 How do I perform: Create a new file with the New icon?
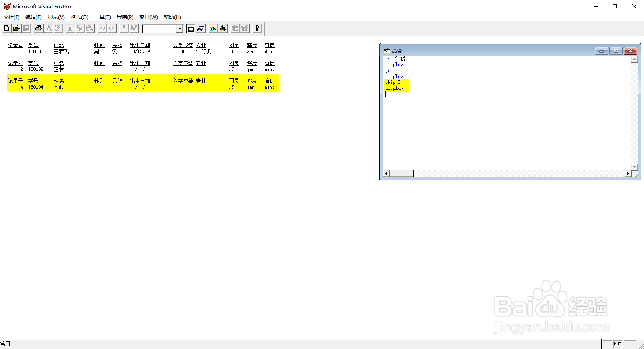(6, 28)
